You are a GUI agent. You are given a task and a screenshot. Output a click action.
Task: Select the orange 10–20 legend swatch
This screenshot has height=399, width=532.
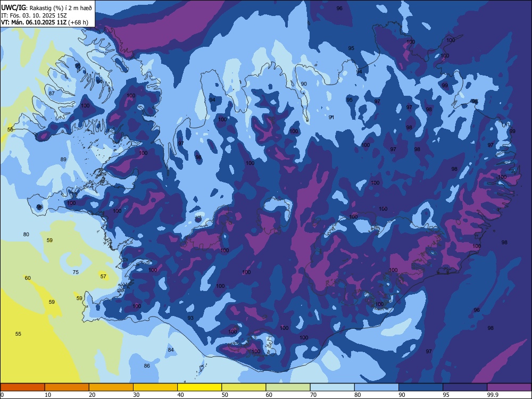(67, 387)
